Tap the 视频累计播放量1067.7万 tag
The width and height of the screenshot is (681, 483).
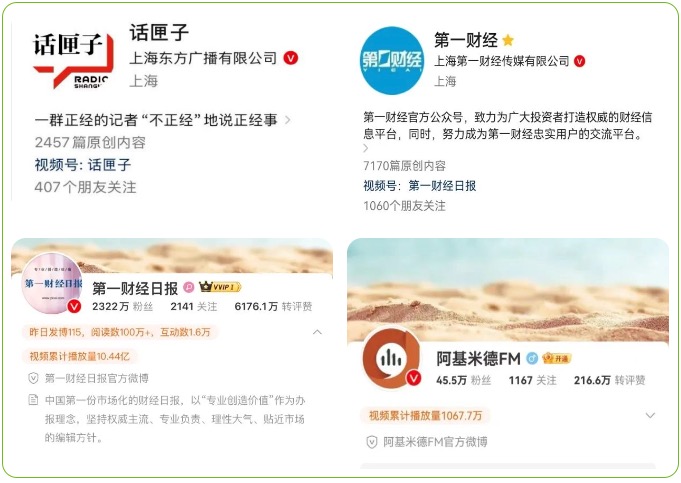[x=425, y=416]
